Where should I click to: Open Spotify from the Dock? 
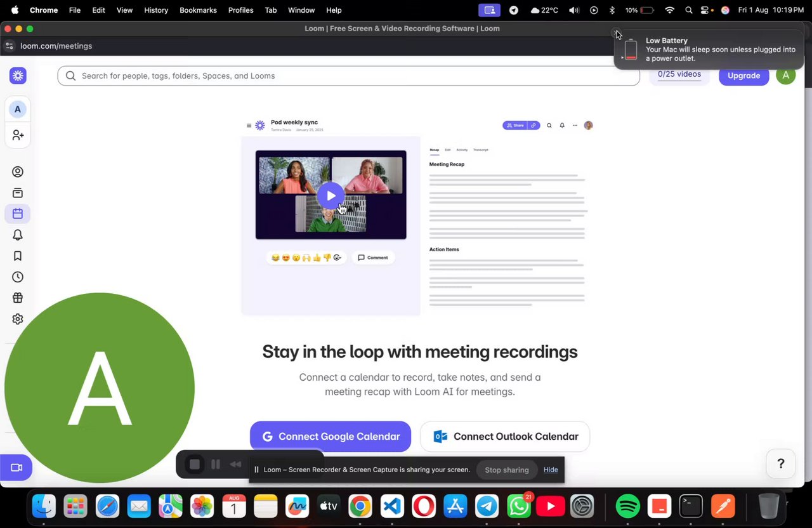[x=627, y=506]
